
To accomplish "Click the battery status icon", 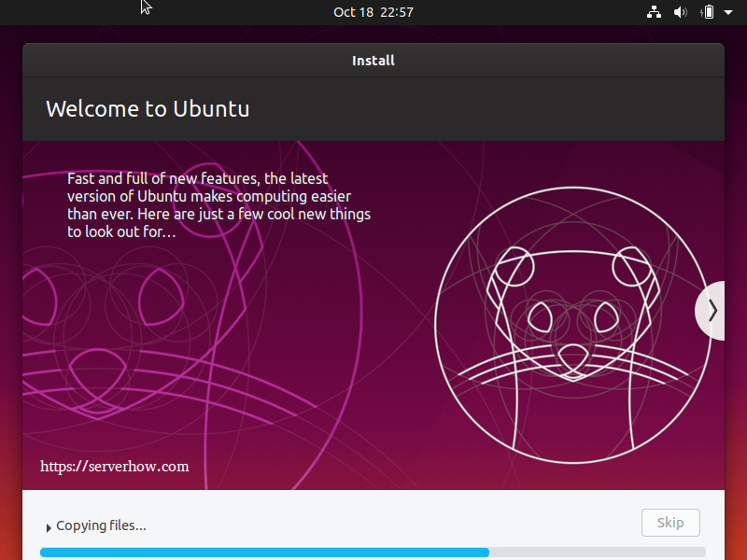I will coord(708,12).
